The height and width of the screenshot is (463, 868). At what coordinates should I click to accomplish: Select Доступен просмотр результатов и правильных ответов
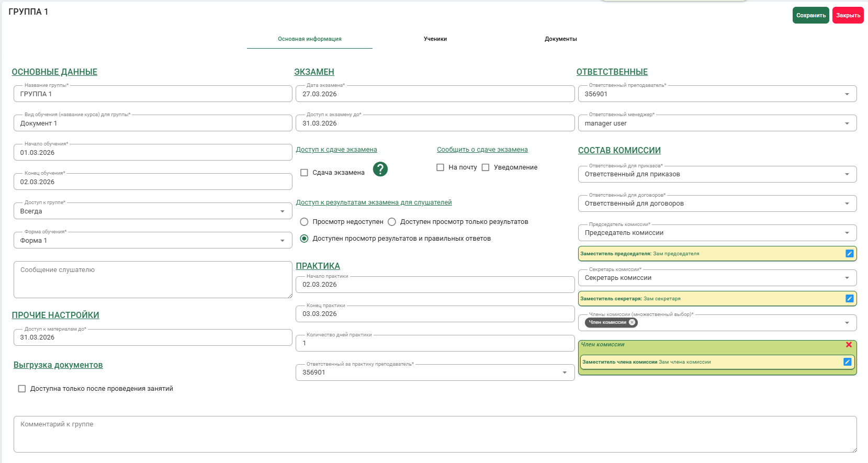tap(304, 239)
